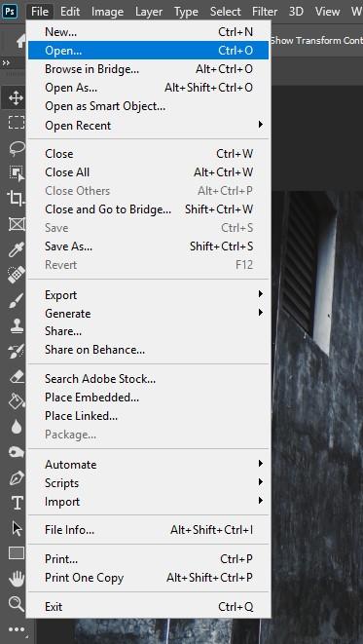Choose Browse in Bridge...
Viewport: 363px width, 644px height.
pyautogui.click(x=148, y=69)
